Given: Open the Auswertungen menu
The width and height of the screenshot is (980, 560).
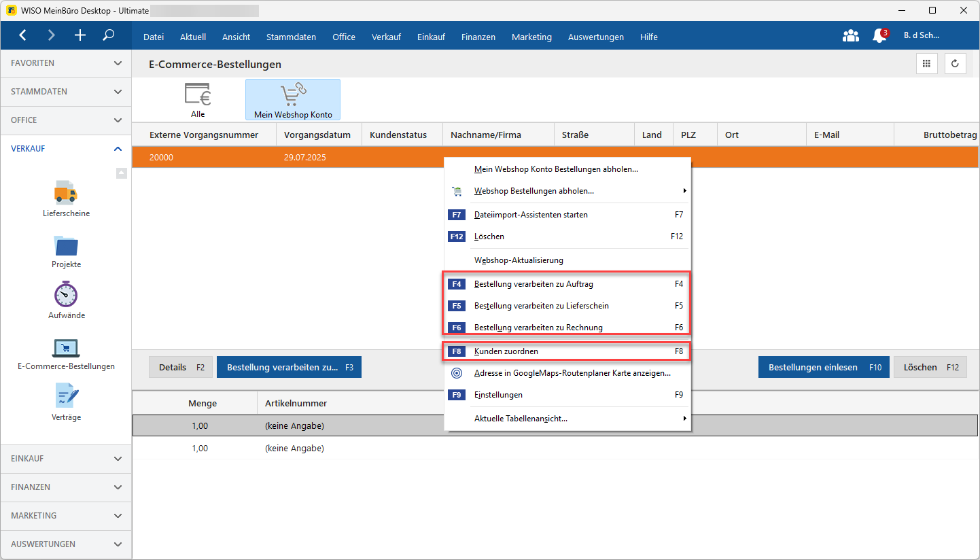Looking at the screenshot, I should point(596,37).
